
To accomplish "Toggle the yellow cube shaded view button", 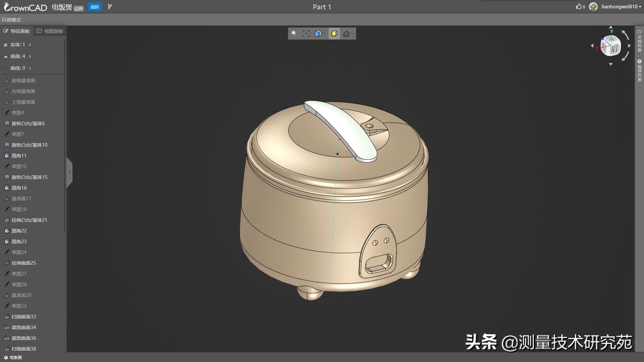I will pyautogui.click(x=334, y=34).
